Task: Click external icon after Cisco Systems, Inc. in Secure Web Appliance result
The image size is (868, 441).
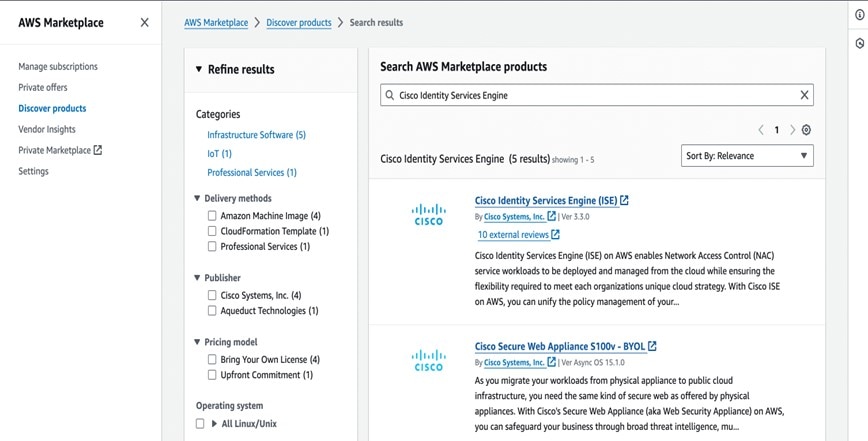Action: (551, 362)
